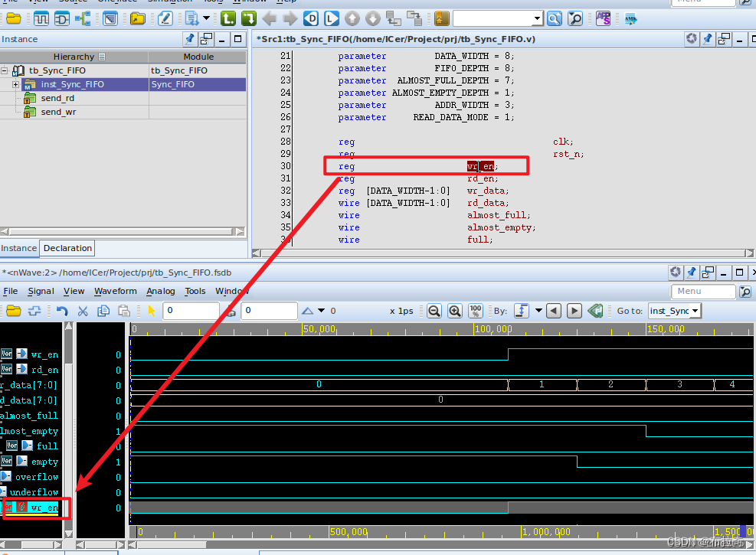Open nWave Analog menu
Image resolution: width=756 pixels, height=555 pixels.
pyautogui.click(x=161, y=291)
